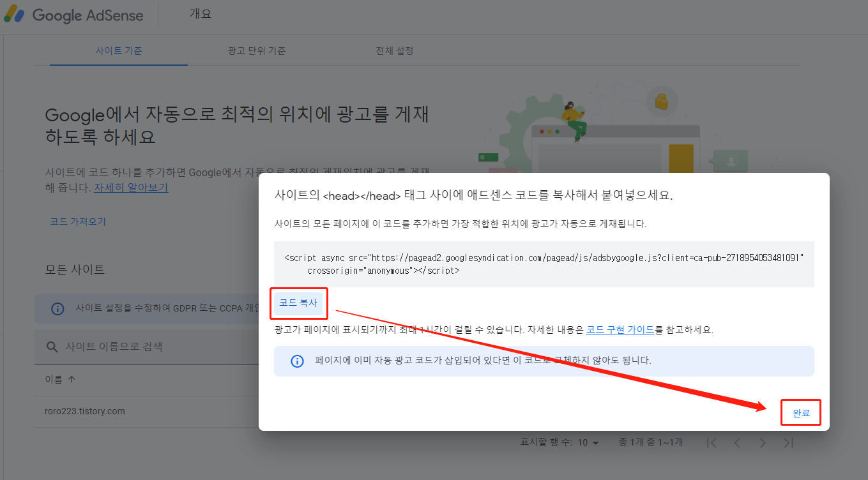Click the 코드 복사 button
This screenshot has height=480, width=868.
tap(298, 303)
